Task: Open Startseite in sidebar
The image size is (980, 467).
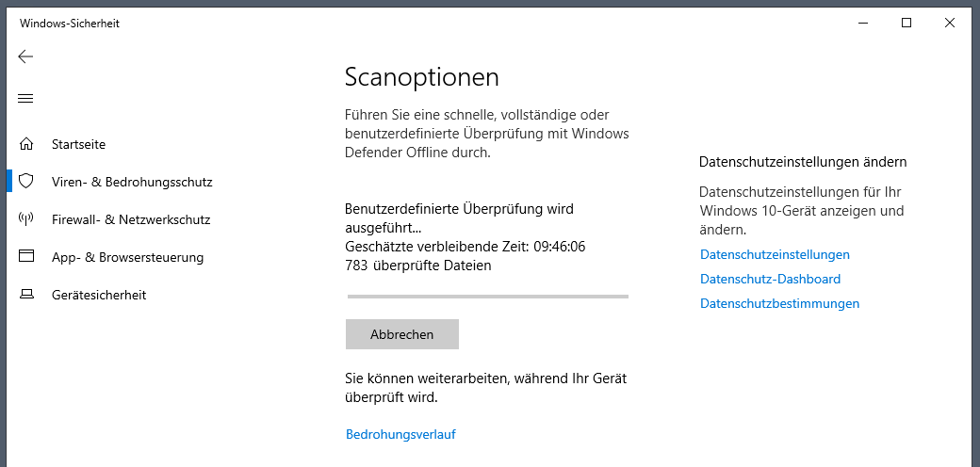Action: 79,144
